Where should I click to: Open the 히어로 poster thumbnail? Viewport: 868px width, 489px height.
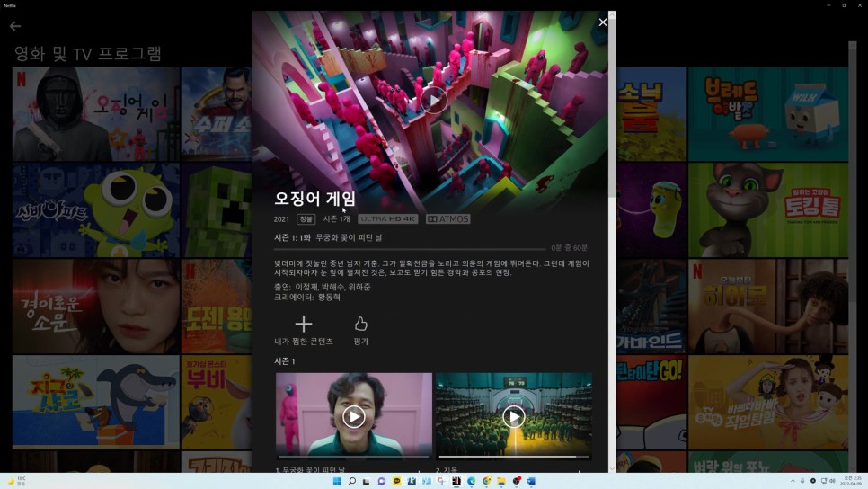click(x=767, y=307)
